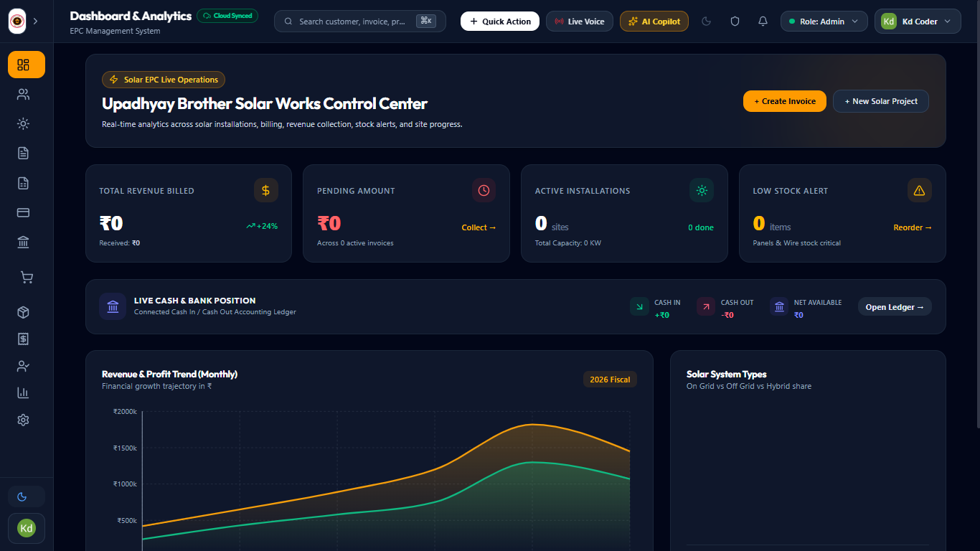Screen dimensions: 980x551
Task: Open the inventory box sidebar icon
Action: pos(23,312)
